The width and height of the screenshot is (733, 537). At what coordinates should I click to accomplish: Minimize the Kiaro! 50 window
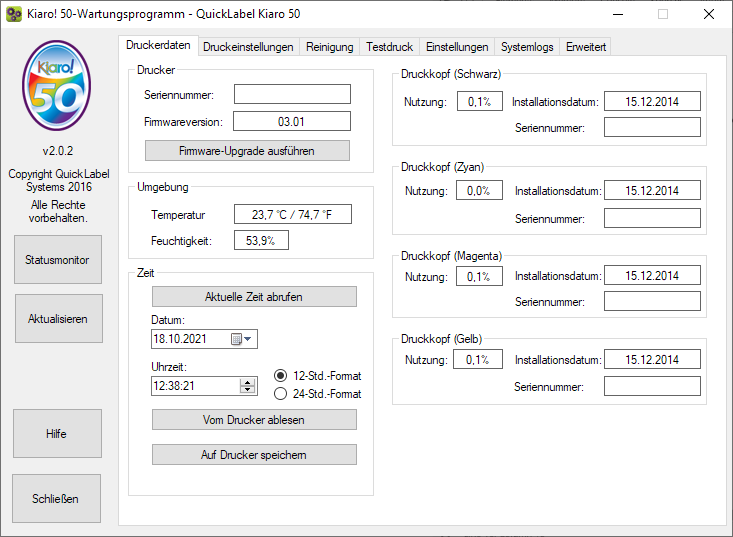tap(618, 14)
